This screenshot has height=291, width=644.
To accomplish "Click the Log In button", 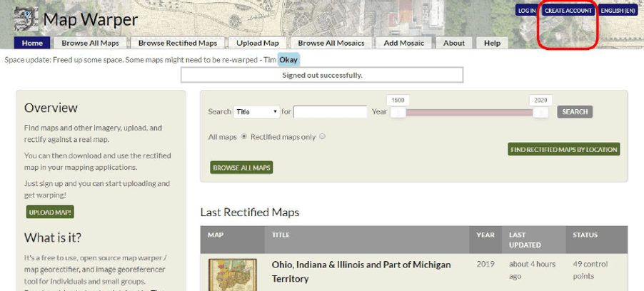I will (x=527, y=11).
